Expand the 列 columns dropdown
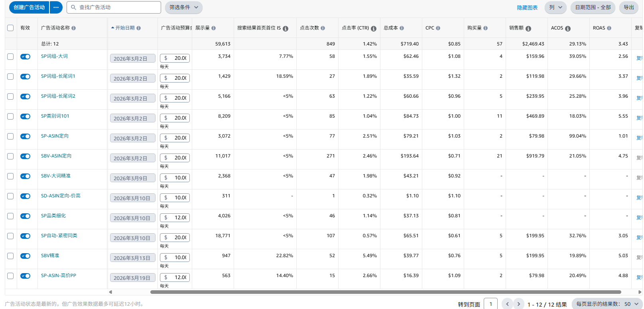Screen dimensions: 644x309 (x=555, y=8)
